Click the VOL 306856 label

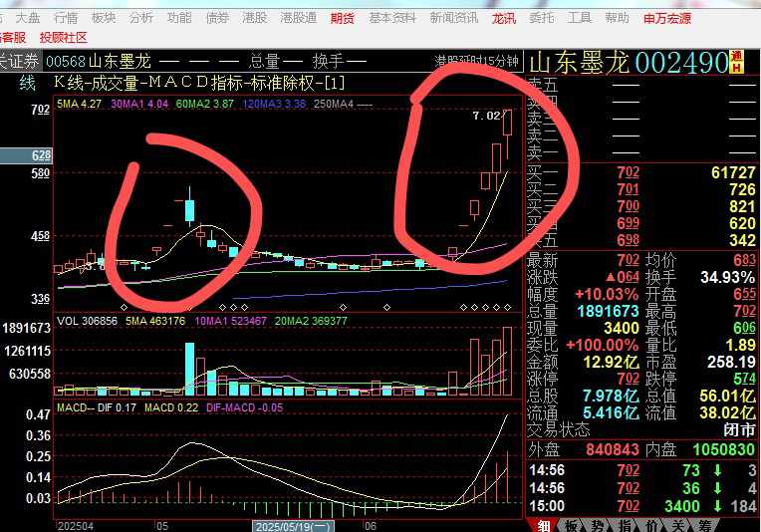click(x=87, y=321)
